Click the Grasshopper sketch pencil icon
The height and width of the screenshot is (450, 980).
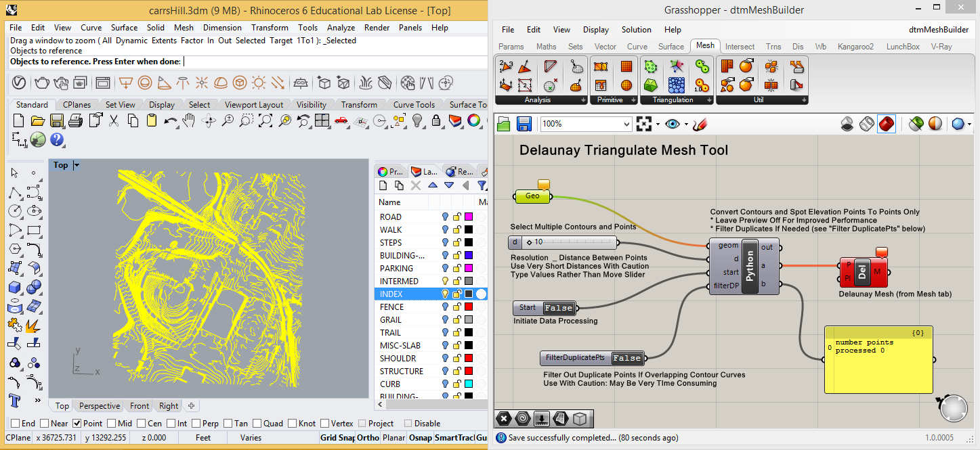tap(700, 124)
